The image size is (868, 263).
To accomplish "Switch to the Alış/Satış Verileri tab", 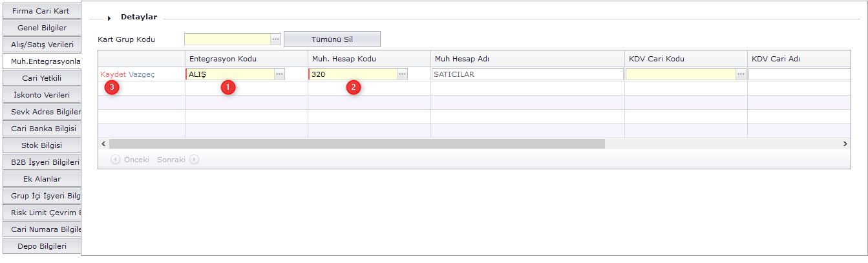I will coord(41,45).
